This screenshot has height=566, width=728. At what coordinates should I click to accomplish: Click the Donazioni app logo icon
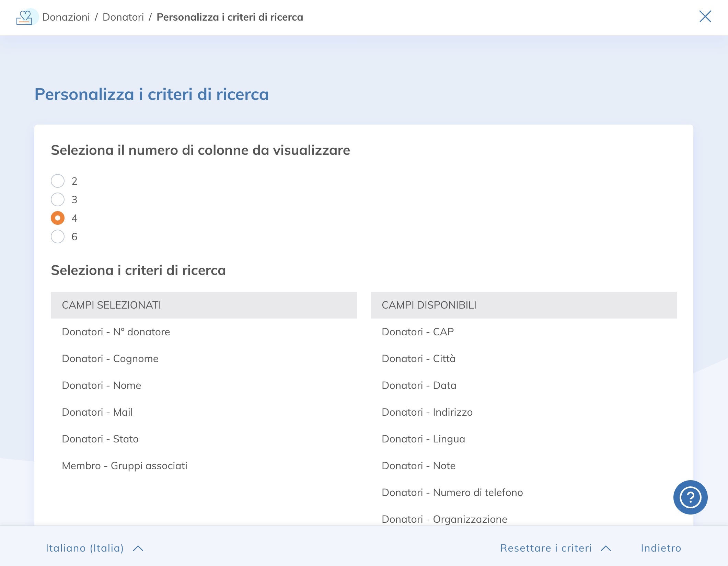tap(24, 17)
